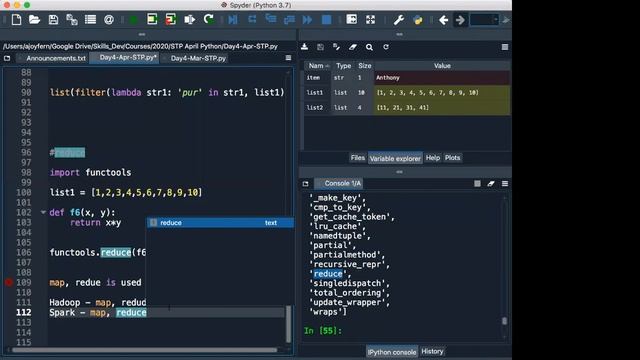
Task: Search variables with magnifier icon
Action: pyautogui.click(x=369, y=47)
